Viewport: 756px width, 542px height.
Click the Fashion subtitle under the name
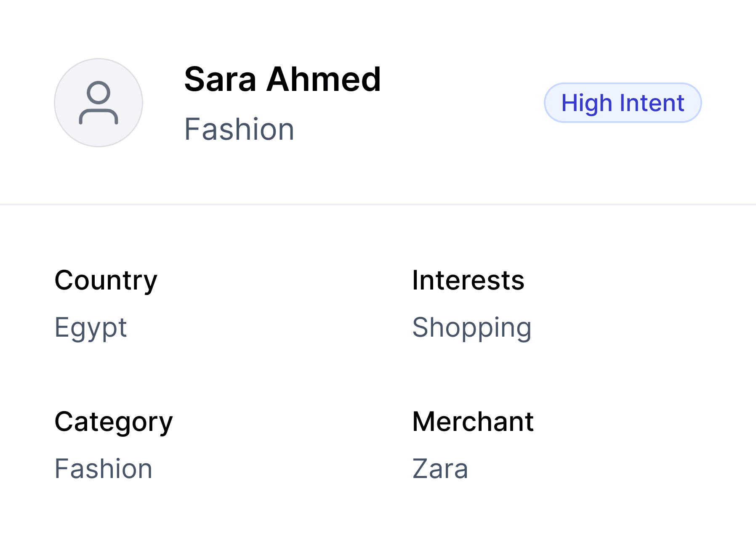(x=239, y=129)
